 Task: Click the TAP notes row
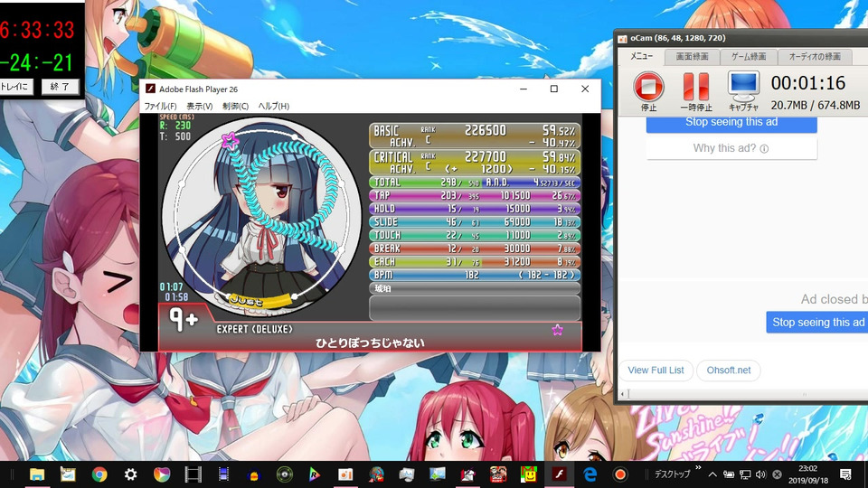click(475, 195)
